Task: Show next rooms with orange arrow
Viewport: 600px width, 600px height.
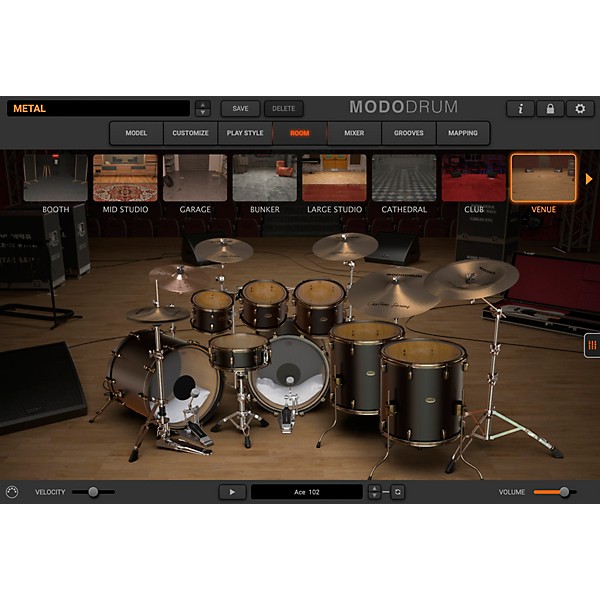Action: tap(589, 179)
